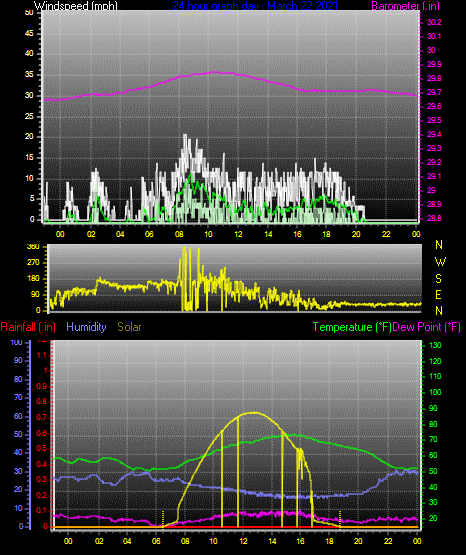
Task: Click barometer scale value "30.1"
Action: coord(434,36)
